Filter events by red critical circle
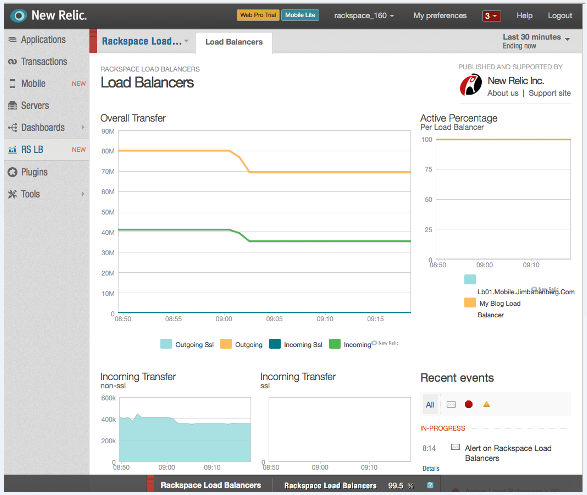The height and width of the screenshot is (495, 587). coord(468,404)
